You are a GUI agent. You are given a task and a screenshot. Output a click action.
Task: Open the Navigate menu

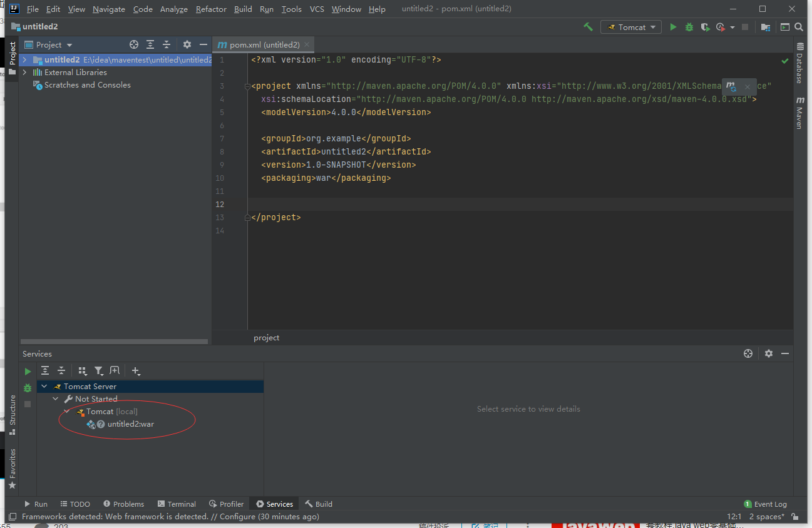(x=109, y=9)
